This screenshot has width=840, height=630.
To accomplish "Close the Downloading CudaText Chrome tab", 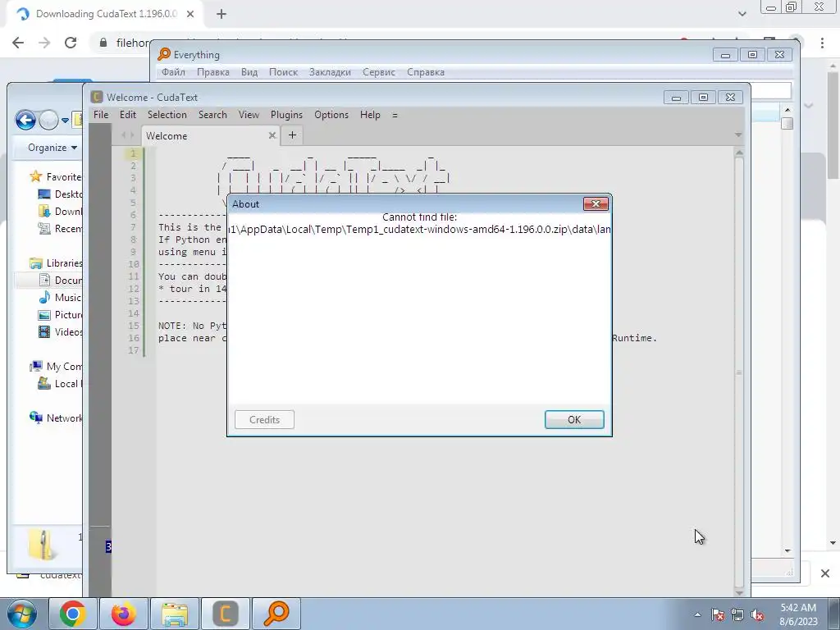I will pyautogui.click(x=190, y=14).
